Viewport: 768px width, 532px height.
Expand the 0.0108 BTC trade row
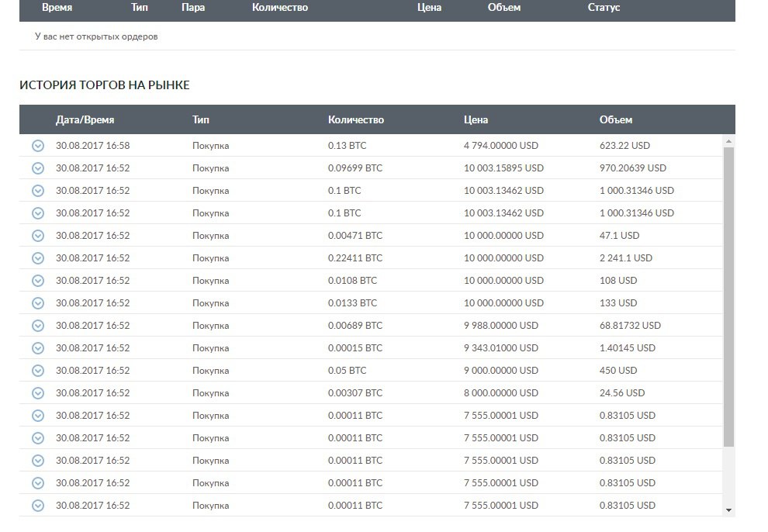[38, 281]
